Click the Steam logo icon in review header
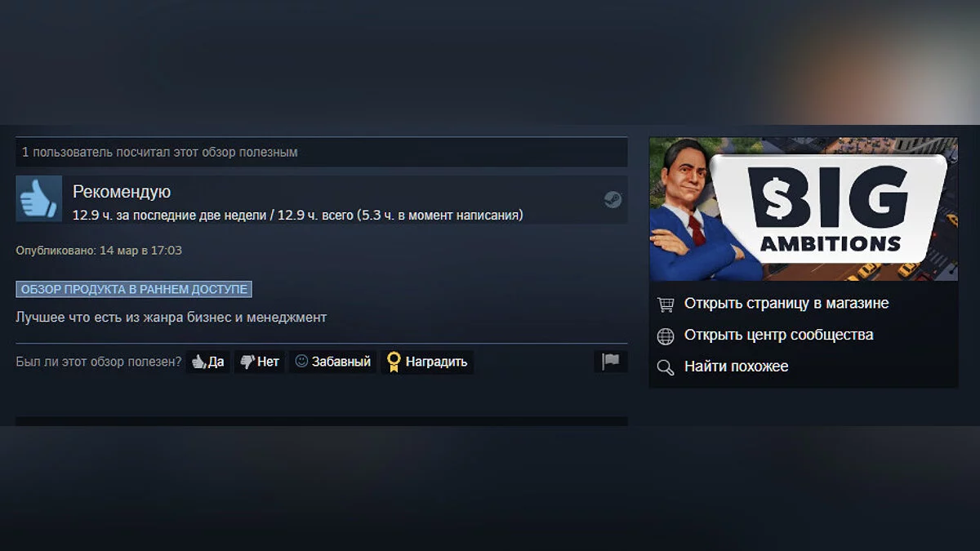 [612, 200]
